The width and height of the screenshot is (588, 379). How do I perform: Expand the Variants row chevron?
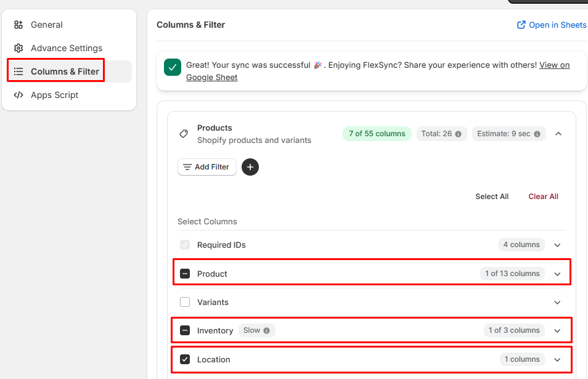558,303
